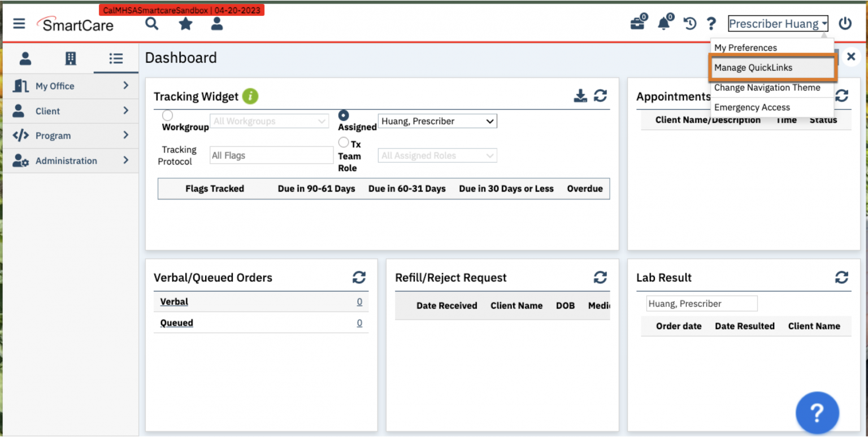Click the search magnifier icon
Screen dimensions: 868x437
[151, 24]
